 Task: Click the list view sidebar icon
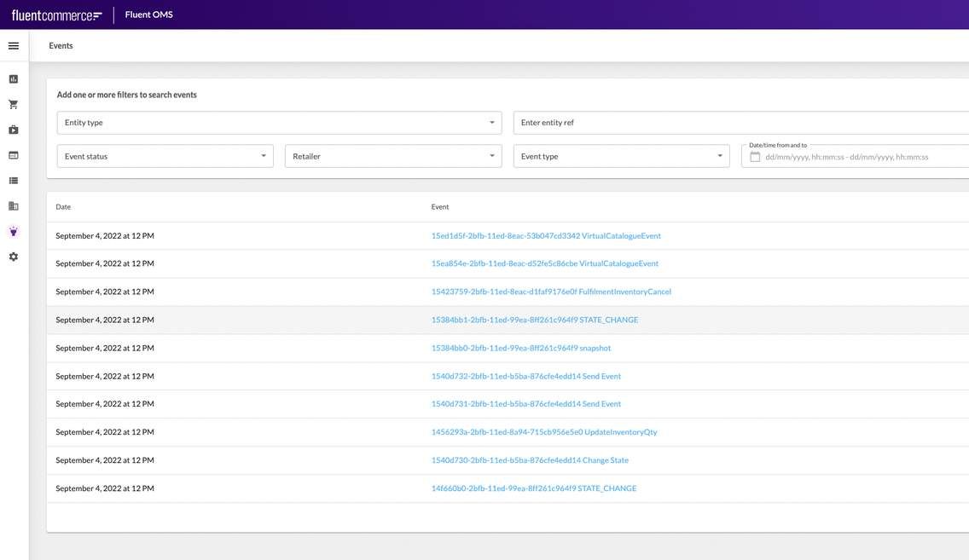(14, 181)
